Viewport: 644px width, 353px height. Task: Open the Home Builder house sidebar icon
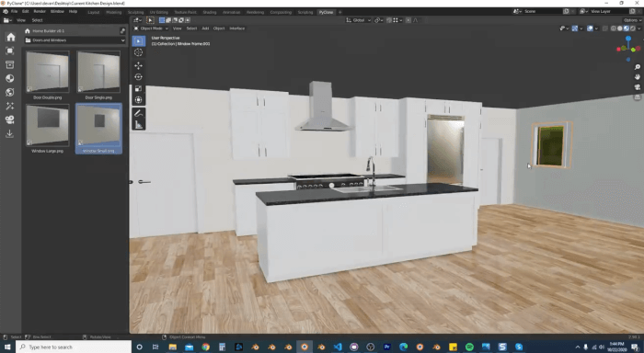[x=10, y=38]
